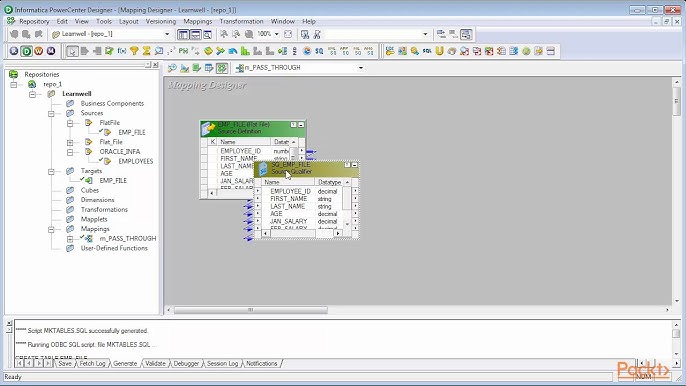Select the SQL transformation toolbar icon
Image resolution: width=686 pixels, height=386 pixels.
tap(427, 51)
